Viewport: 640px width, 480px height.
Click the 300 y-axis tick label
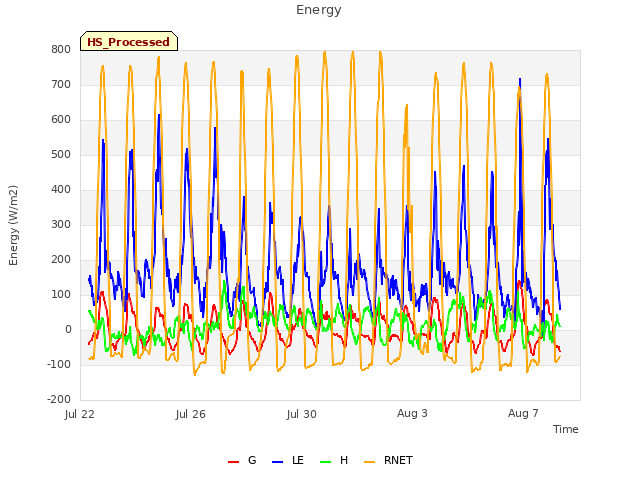(x=61, y=224)
